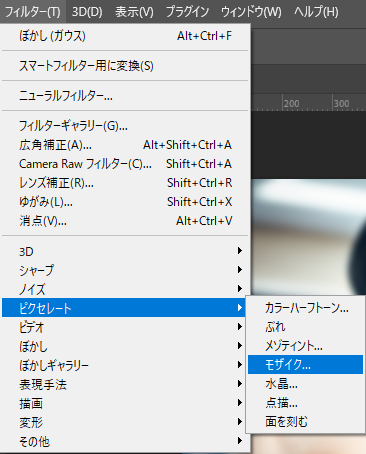Viewport: 366px width, 454px height.
Task: Apply the ぶれ pixelate filter
Action: (305, 327)
